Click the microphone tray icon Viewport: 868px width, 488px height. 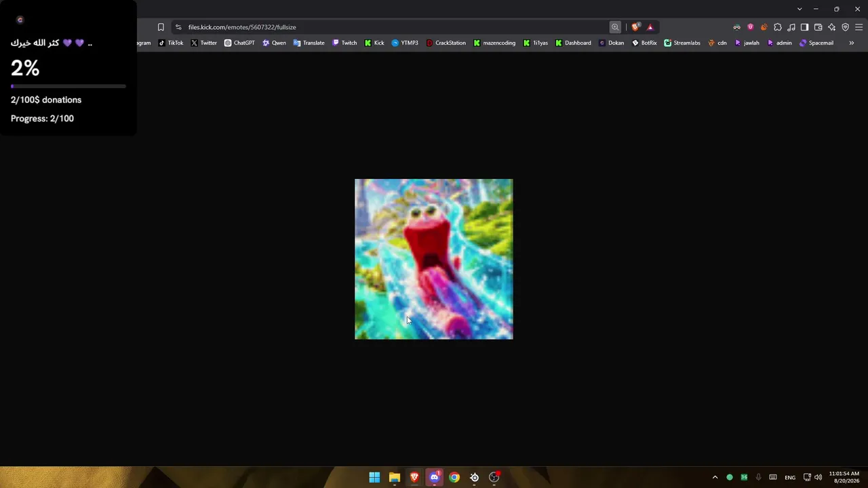pyautogui.click(x=758, y=477)
